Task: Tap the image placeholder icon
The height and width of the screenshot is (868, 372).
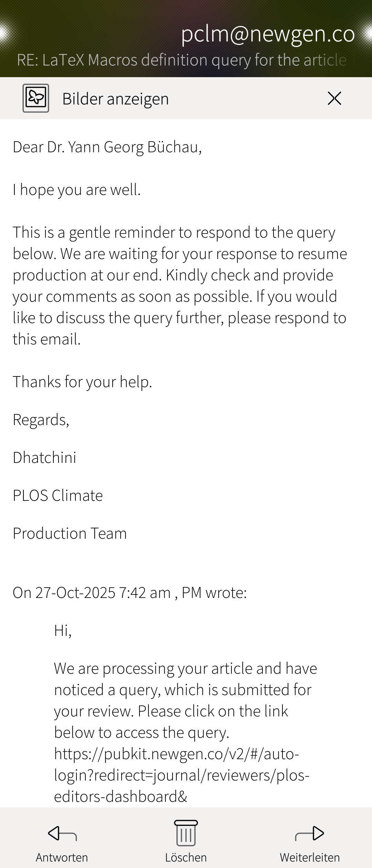Action: tap(36, 98)
